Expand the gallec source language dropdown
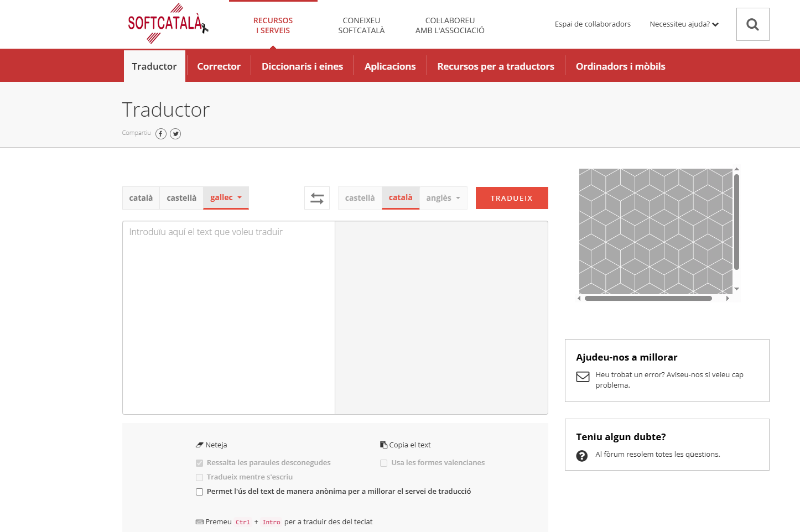 (x=226, y=197)
